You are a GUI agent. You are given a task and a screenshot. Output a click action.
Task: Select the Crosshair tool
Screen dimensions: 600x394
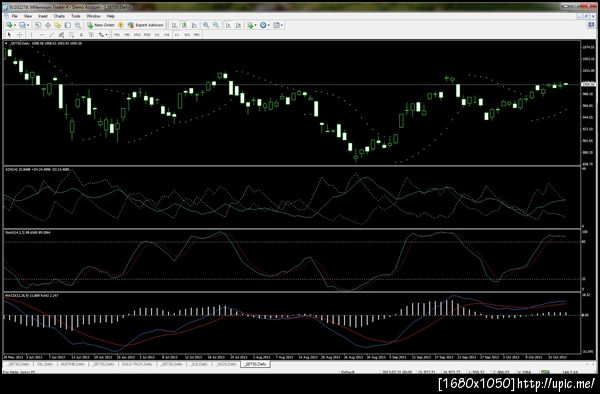(x=20, y=34)
